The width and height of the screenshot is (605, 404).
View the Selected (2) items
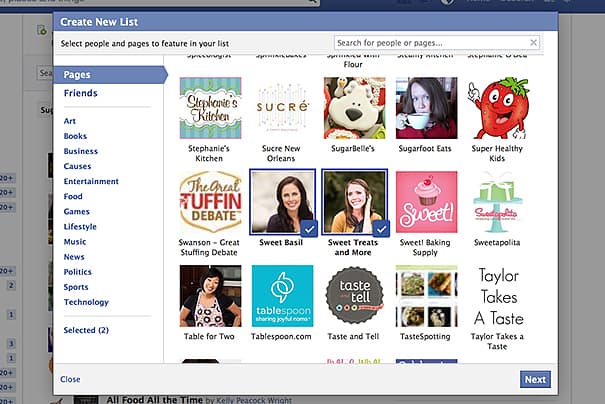(86, 330)
